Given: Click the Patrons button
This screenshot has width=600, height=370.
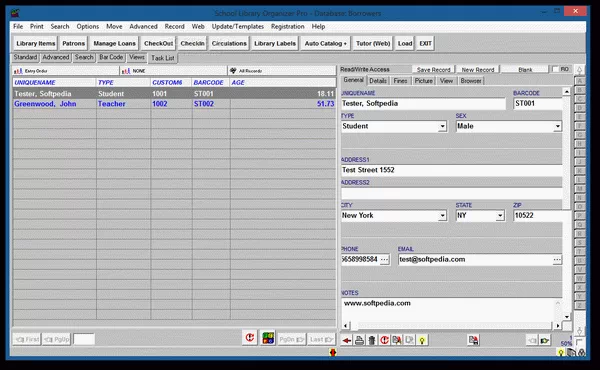Looking at the screenshot, I should [x=73, y=43].
